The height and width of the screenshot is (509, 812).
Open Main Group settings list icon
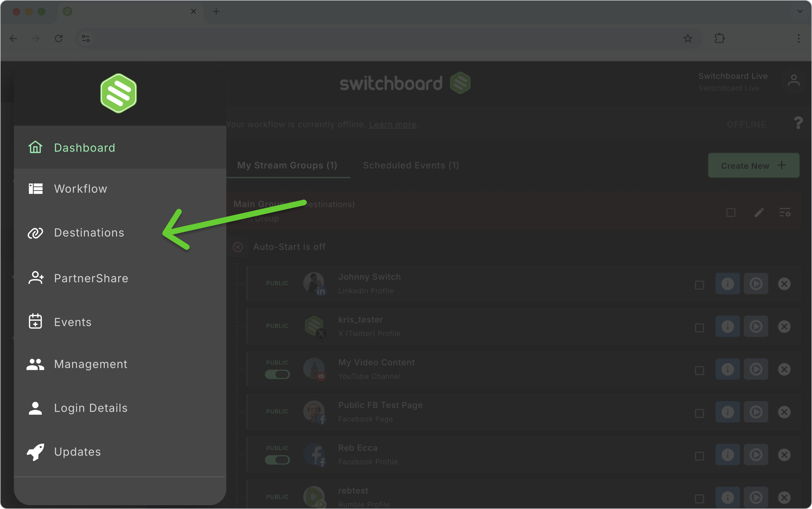click(785, 213)
